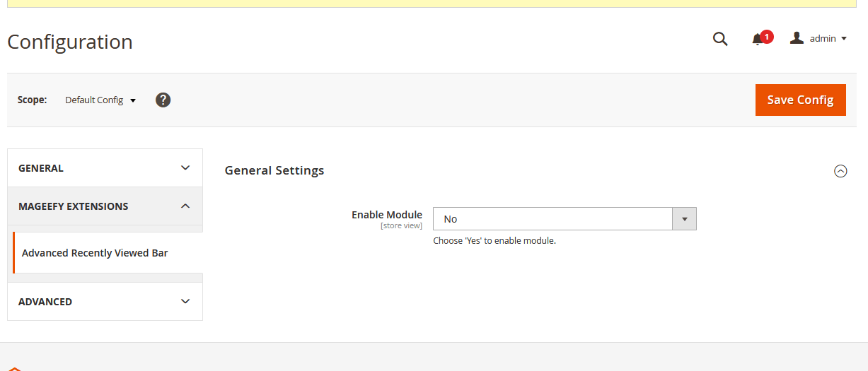This screenshot has width=868, height=371.
Task: Click the scope help question mark icon
Action: click(163, 100)
